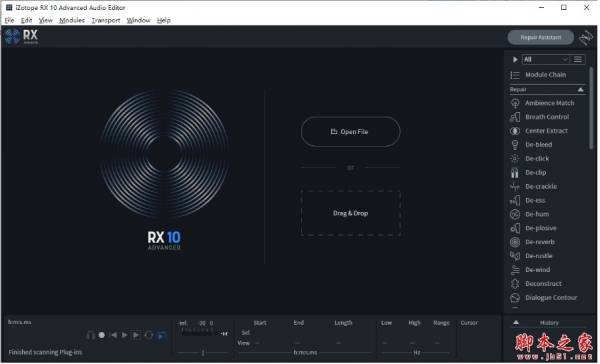Collapse the Repair section
Viewport: 600px width, 364px height.
[581, 90]
